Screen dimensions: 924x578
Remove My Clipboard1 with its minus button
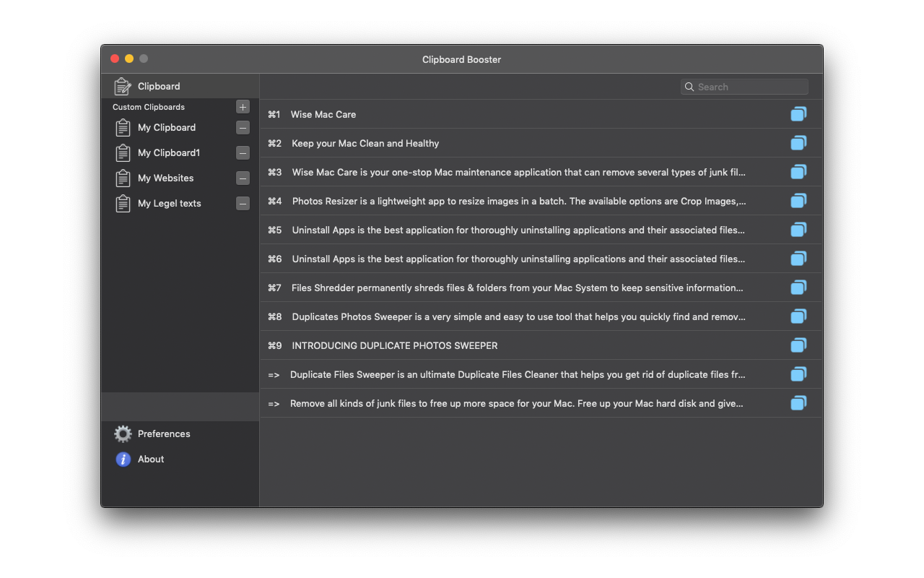click(243, 153)
